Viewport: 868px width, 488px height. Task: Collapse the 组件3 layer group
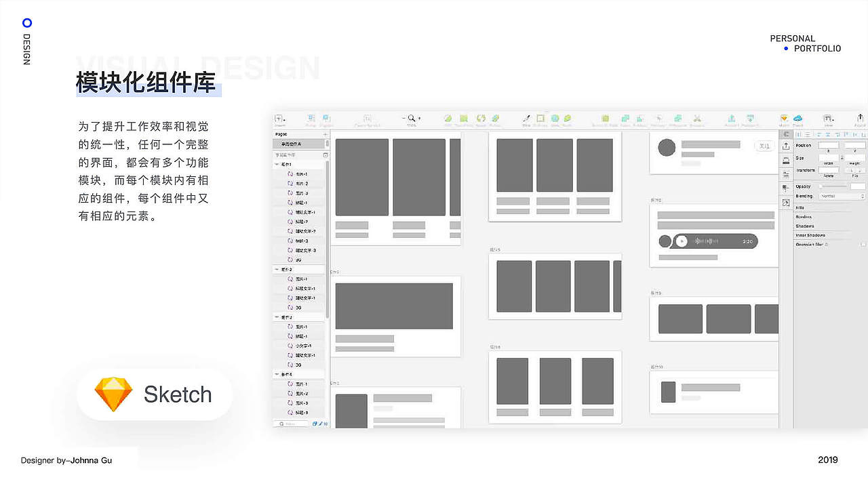(x=277, y=317)
